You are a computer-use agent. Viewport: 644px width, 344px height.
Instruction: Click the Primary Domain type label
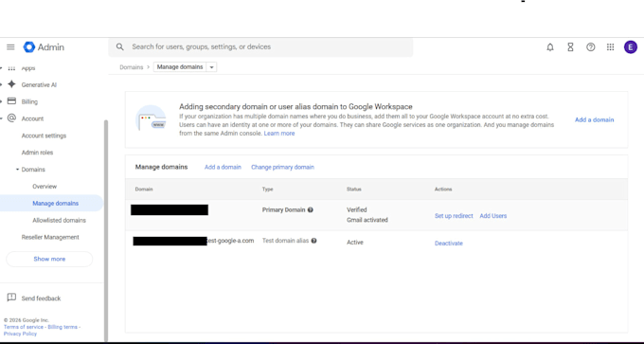[283, 209]
